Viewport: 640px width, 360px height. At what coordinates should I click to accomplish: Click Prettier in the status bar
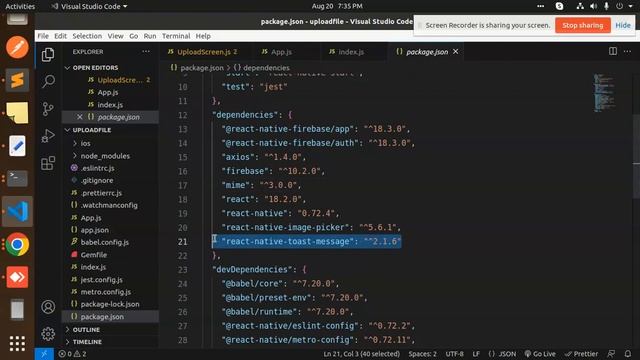pyautogui.click(x=581, y=354)
